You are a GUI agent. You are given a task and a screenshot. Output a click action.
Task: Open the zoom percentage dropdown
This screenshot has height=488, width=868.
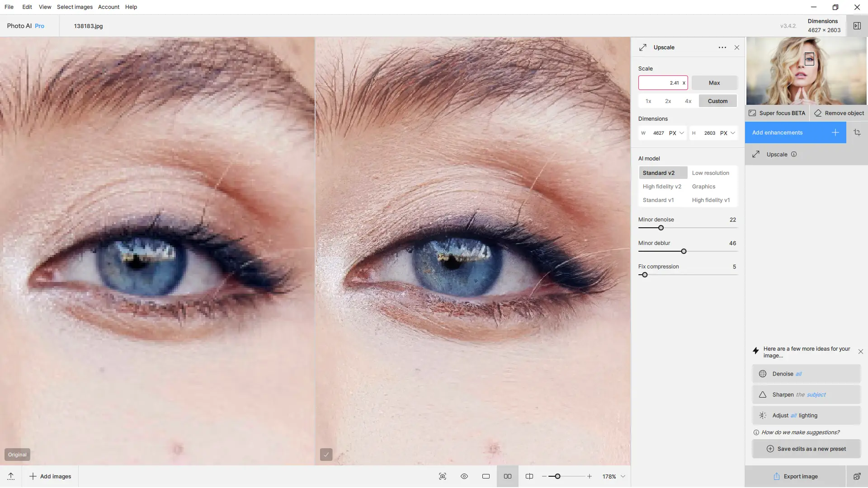click(x=623, y=476)
